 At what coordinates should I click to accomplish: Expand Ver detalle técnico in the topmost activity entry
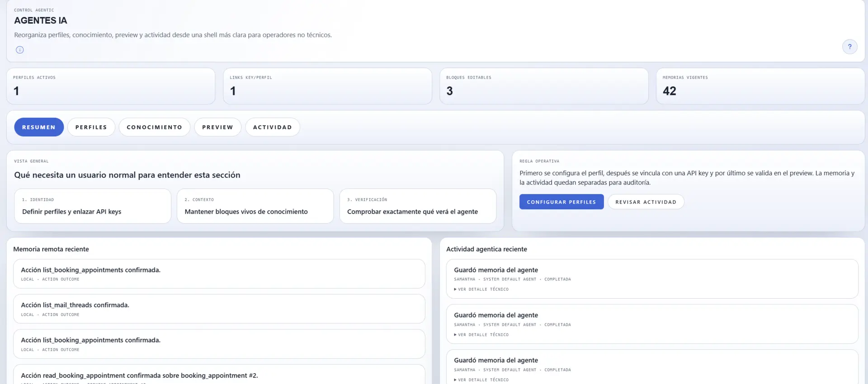[481, 289]
